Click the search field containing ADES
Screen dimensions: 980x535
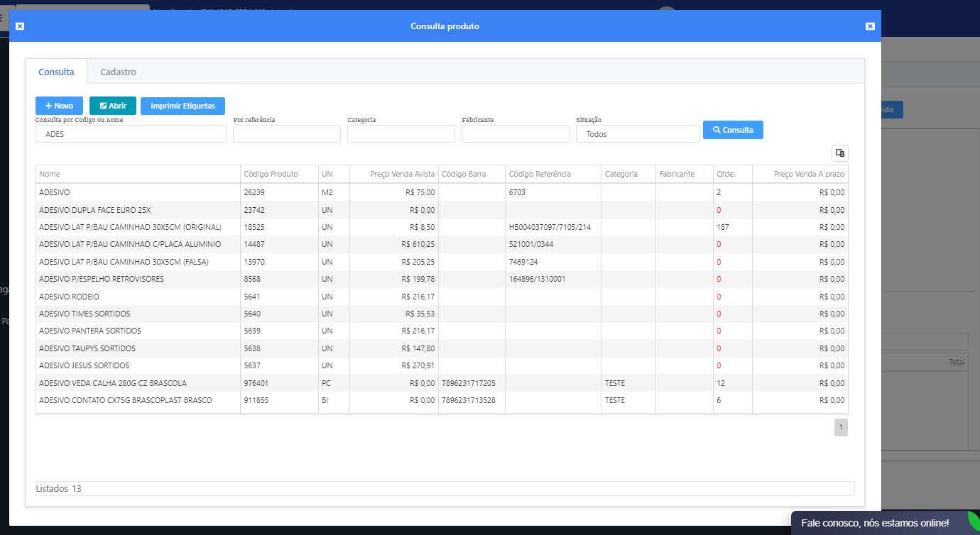click(131, 134)
